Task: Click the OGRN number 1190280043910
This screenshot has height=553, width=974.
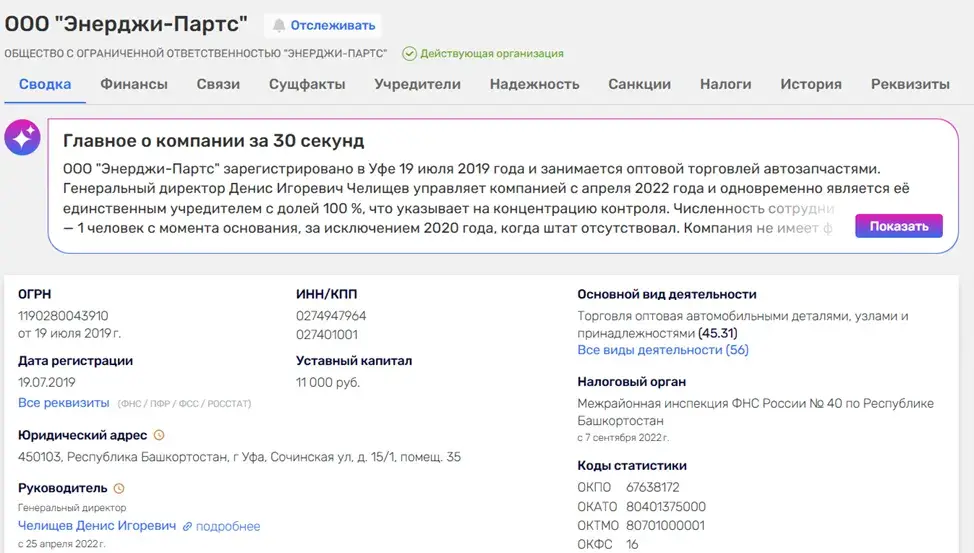Action: pos(63,316)
